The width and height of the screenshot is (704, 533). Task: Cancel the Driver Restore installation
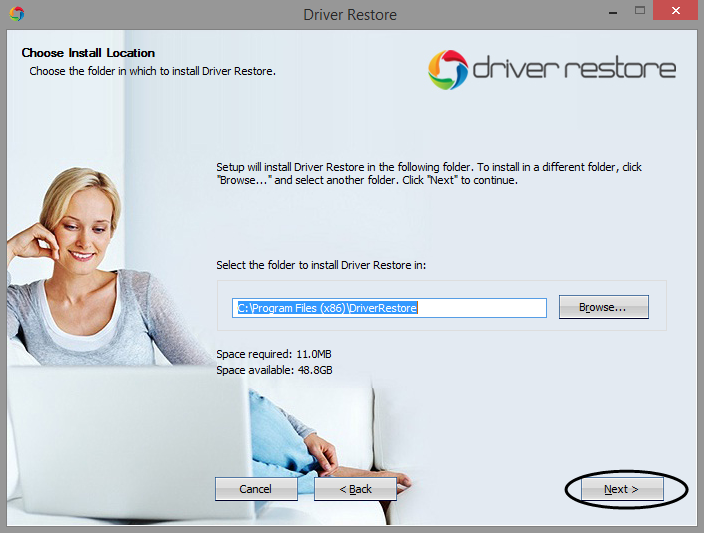pyautogui.click(x=256, y=489)
